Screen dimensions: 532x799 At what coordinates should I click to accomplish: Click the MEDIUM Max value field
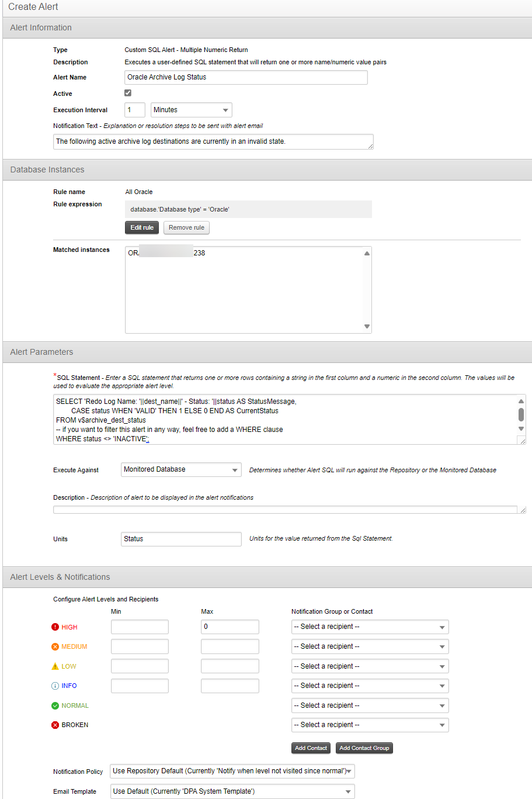[x=230, y=646]
